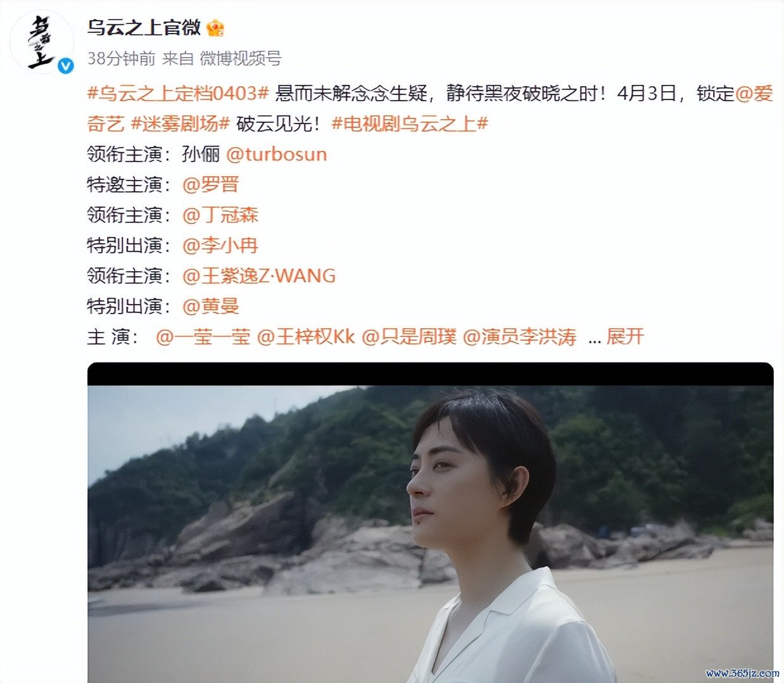Open the @黄曼 profile mention
The height and width of the screenshot is (683, 784).
coord(210,306)
